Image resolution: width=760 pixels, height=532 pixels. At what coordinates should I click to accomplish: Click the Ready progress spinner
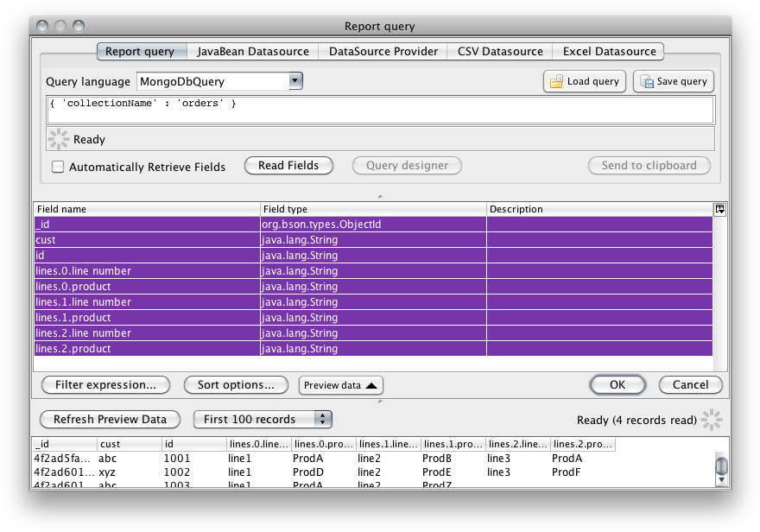pos(57,138)
